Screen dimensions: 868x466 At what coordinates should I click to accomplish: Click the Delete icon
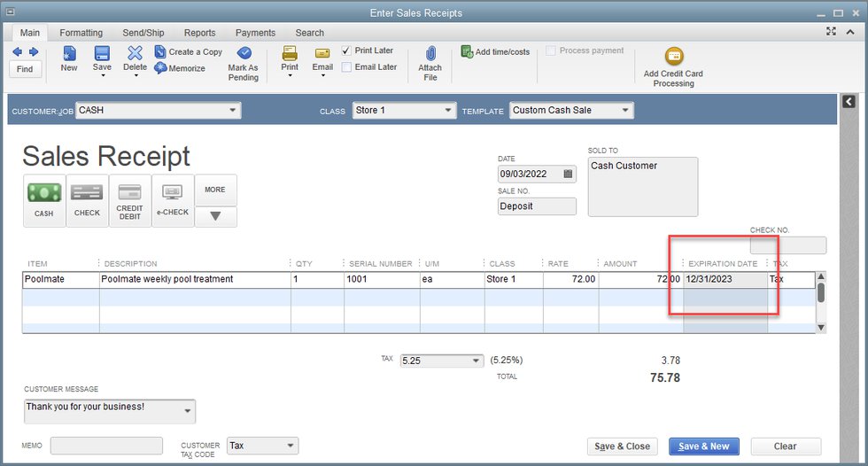[x=135, y=54]
